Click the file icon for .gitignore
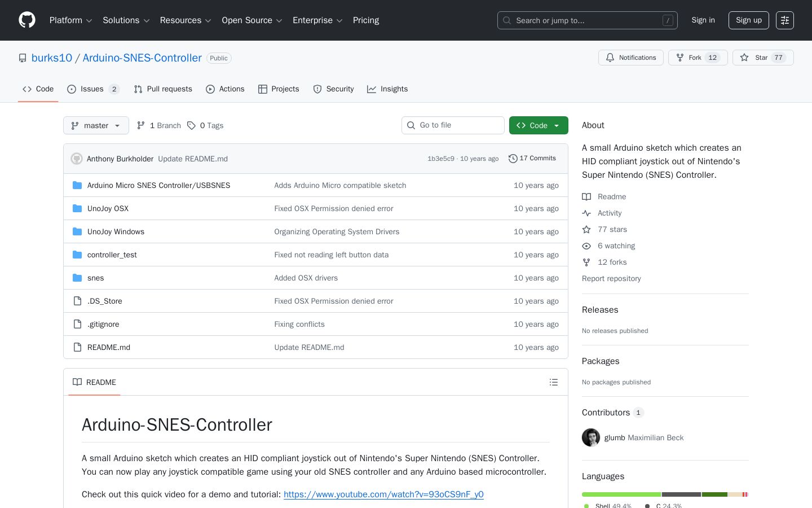This screenshot has width=812, height=508. tap(77, 324)
